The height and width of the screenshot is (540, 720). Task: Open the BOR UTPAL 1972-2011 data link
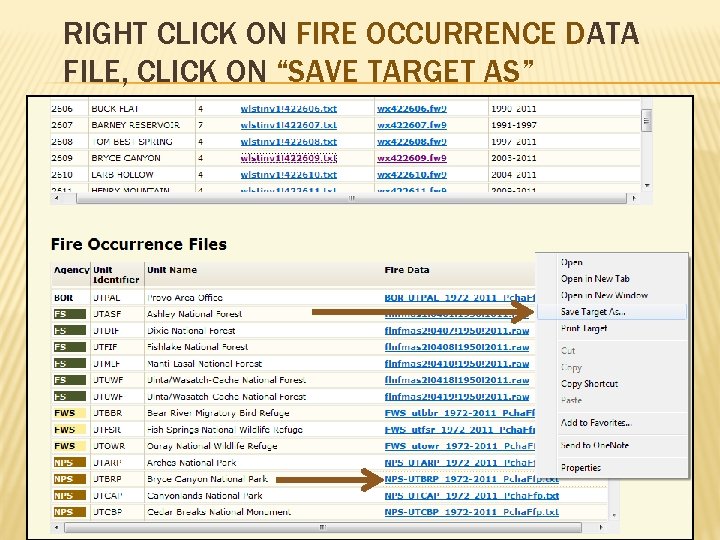click(460, 297)
